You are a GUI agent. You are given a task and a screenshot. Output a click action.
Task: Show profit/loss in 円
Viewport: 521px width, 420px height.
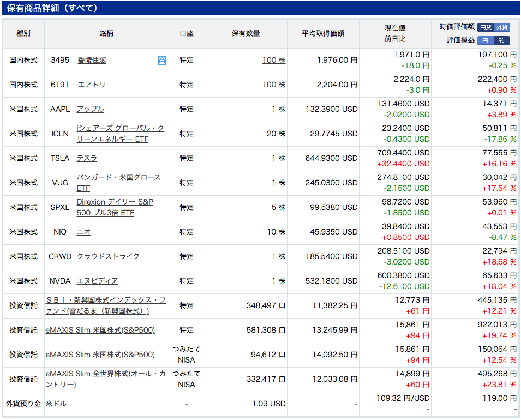pyautogui.click(x=486, y=40)
